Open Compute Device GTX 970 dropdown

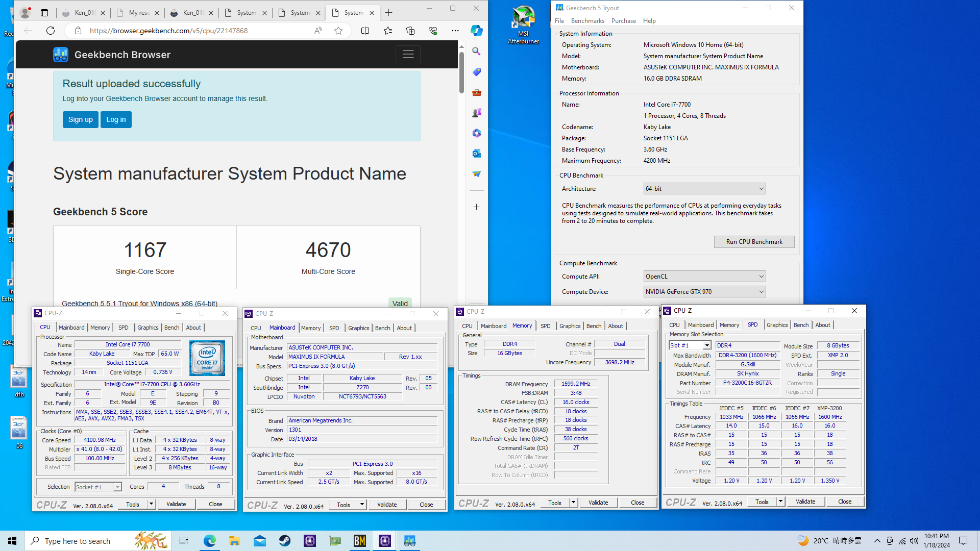704,292
